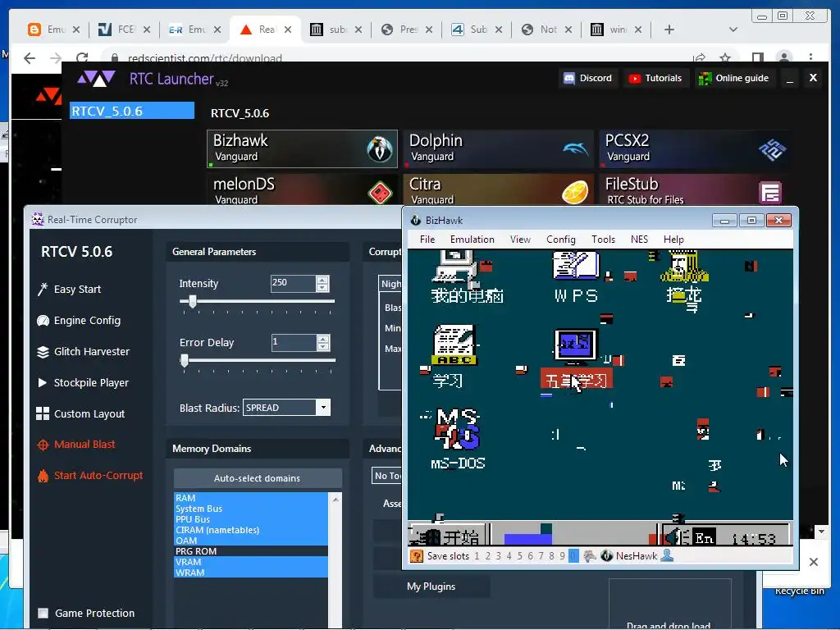Screen dimensions: 840x630
Task: Open the Glitch Harvester panel
Action: click(x=83, y=351)
